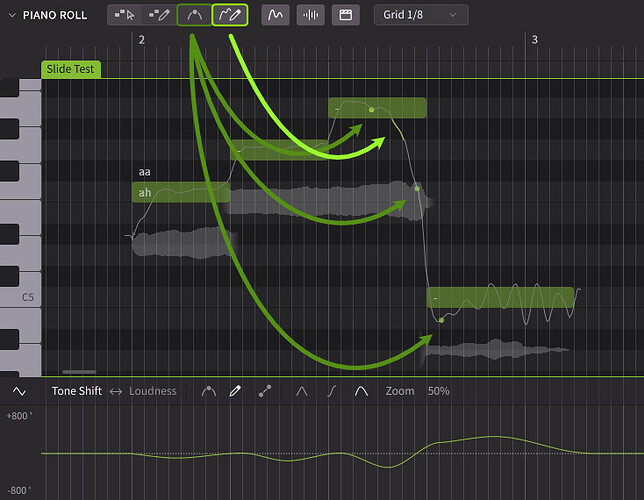Choose the parameter line tool
644x500 pixels.
265,391
